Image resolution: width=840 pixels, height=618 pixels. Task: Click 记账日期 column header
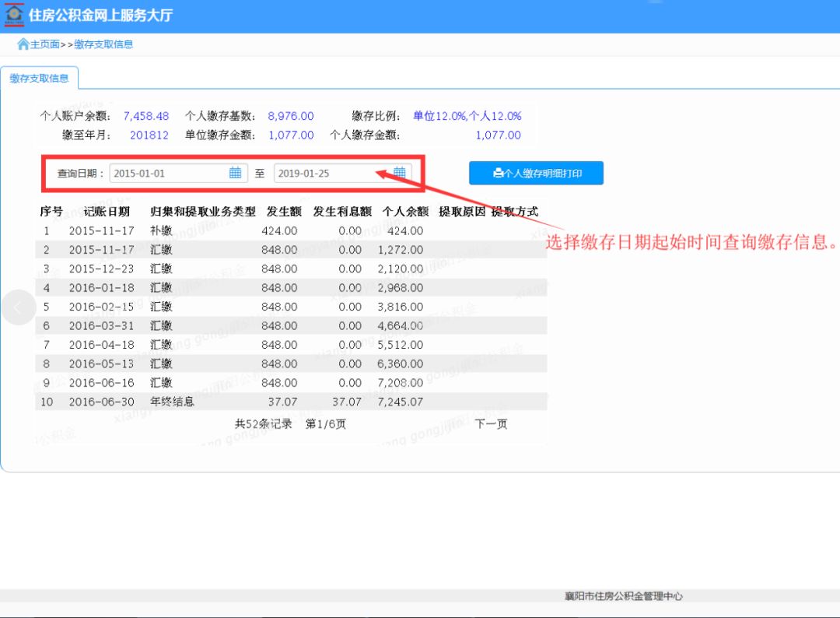[107, 211]
